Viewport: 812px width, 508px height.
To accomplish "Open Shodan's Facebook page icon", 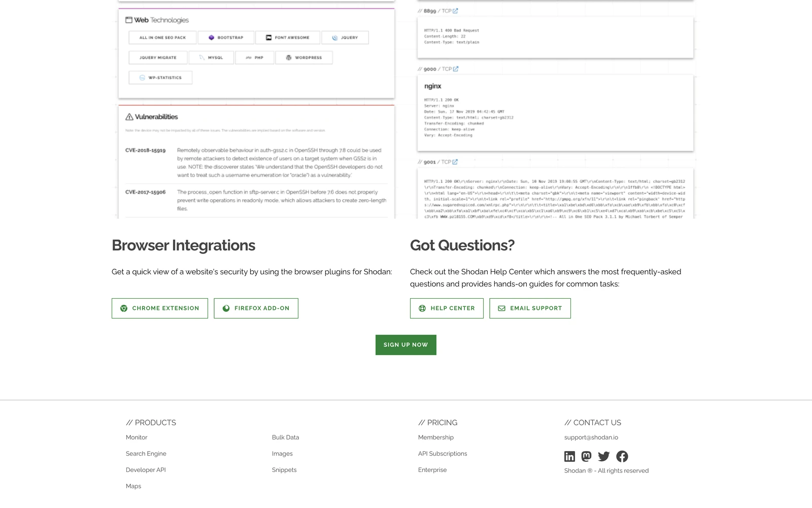I will tap(622, 456).
